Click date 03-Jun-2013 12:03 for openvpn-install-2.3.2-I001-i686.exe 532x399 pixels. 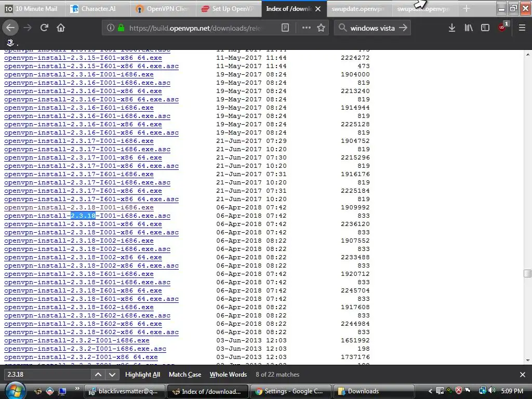point(251,340)
